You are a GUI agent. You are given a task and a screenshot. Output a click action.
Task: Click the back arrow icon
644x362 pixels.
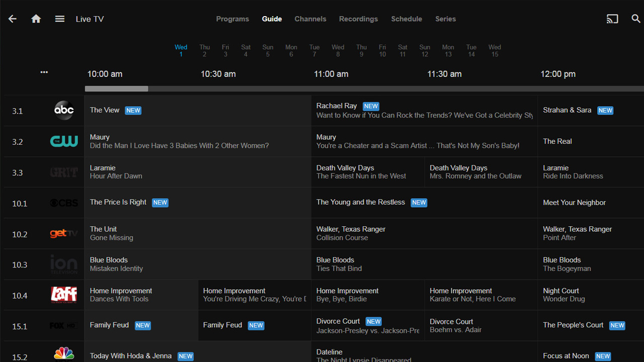[x=13, y=19]
